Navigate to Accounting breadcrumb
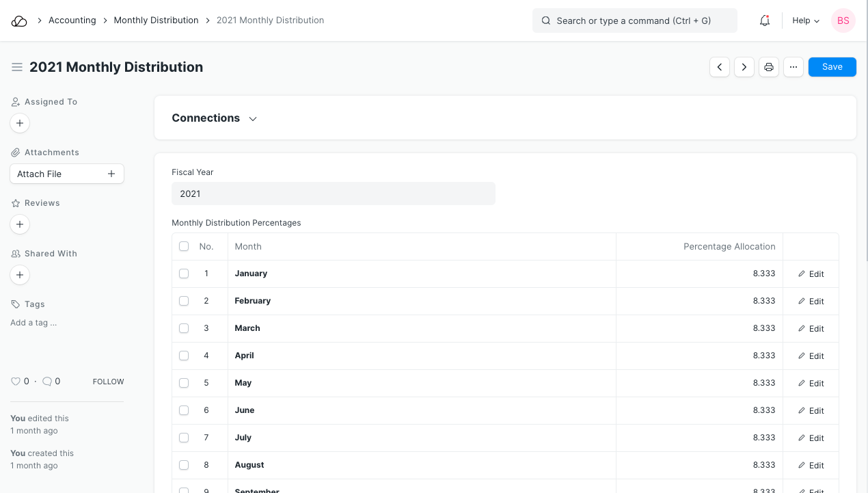The height and width of the screenshot is (493, 868). click(72, 21)
